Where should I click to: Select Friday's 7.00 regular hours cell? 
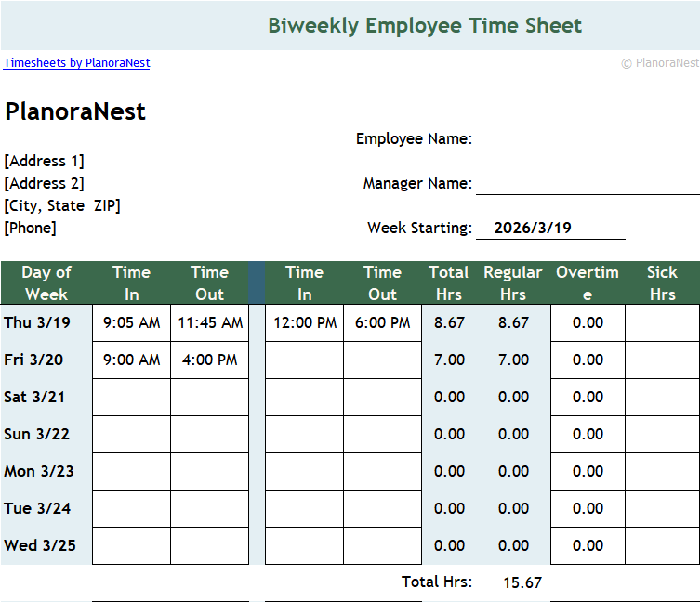click(513, 360)
